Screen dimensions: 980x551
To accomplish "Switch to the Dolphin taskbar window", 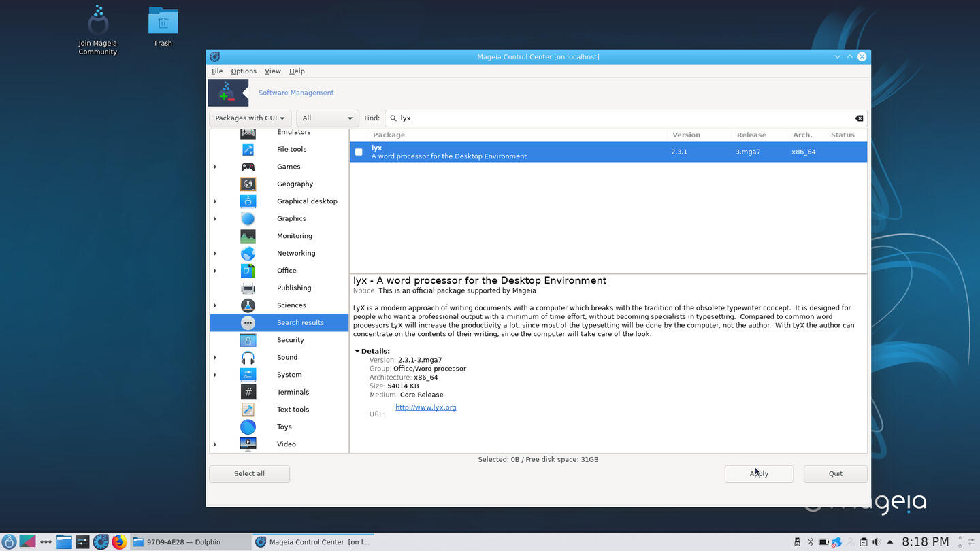I will (x=190, y=542).
